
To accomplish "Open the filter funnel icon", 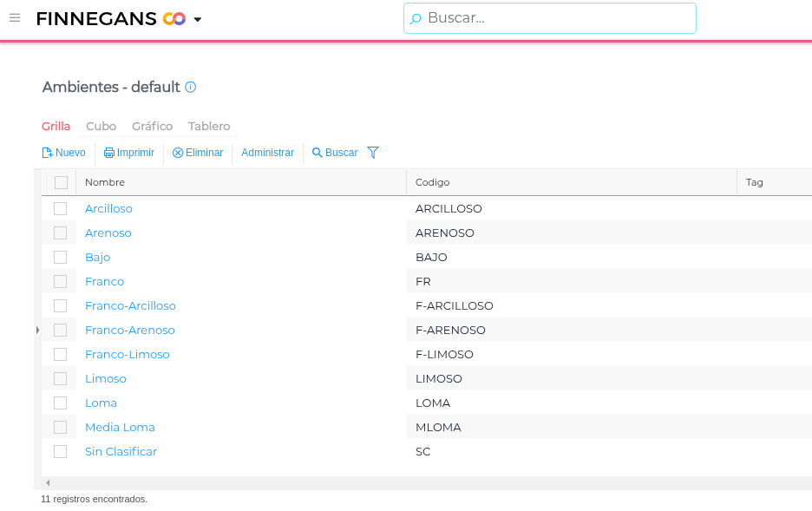I will pyautogui.click(x=373, y=153).
